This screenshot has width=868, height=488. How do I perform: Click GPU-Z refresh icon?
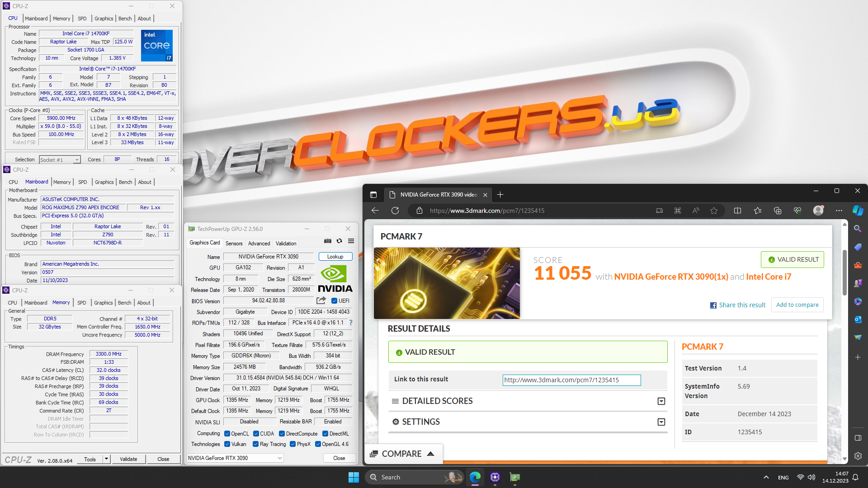point(339,241)
